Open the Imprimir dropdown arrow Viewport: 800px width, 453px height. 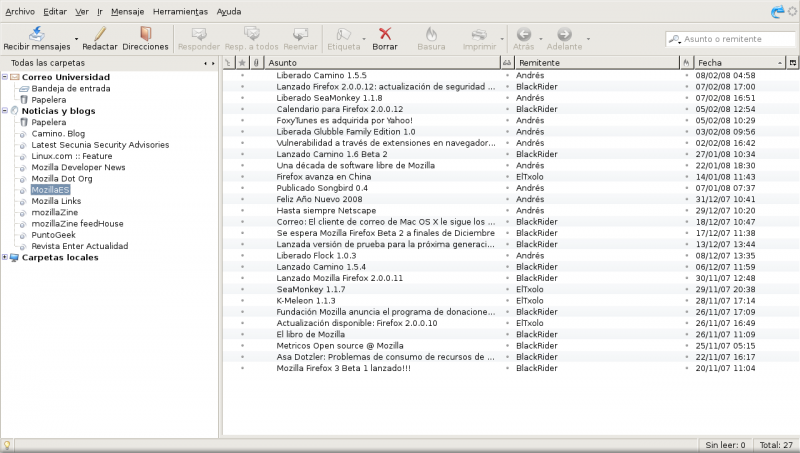(502, 39)
